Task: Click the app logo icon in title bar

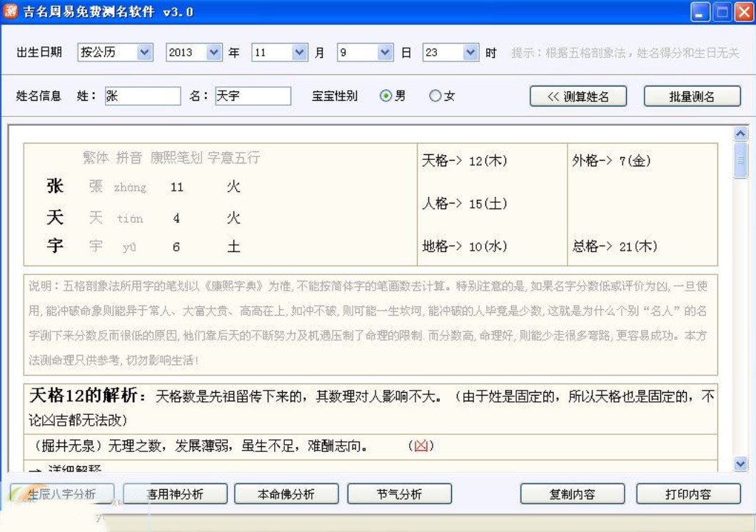Action: tap(10, 11)
